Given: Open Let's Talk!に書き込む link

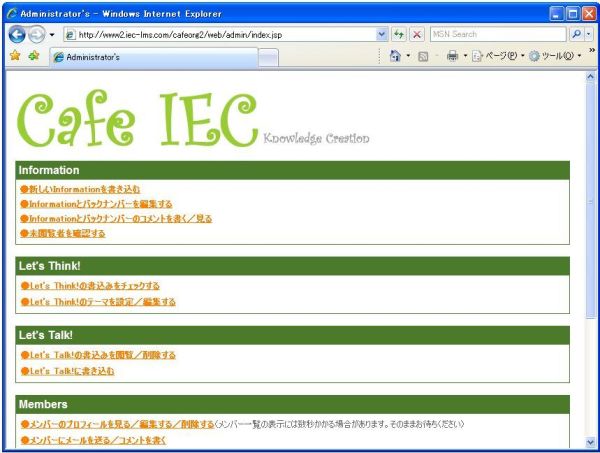Looking at the screenshot, I should [x=67, y=371].
